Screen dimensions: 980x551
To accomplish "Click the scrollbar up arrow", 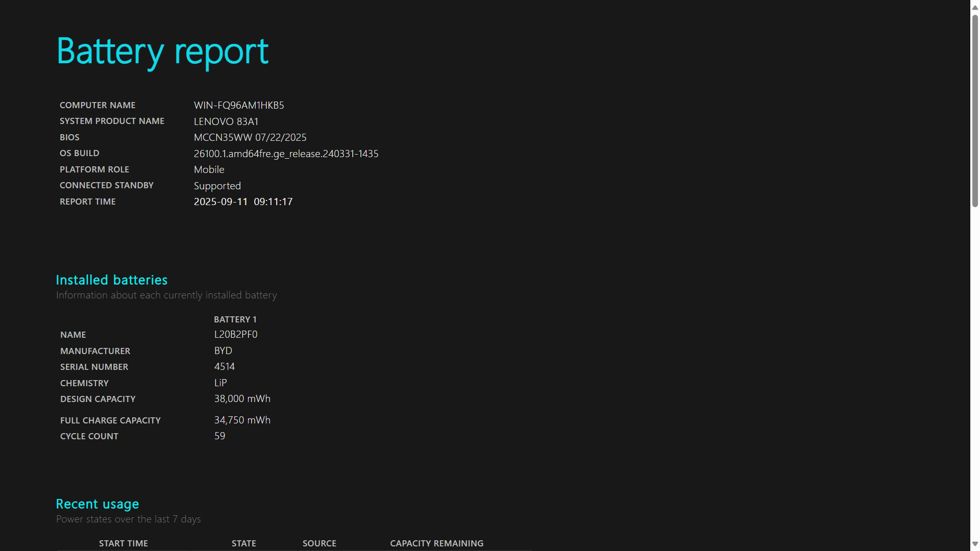I will [975, 8].
